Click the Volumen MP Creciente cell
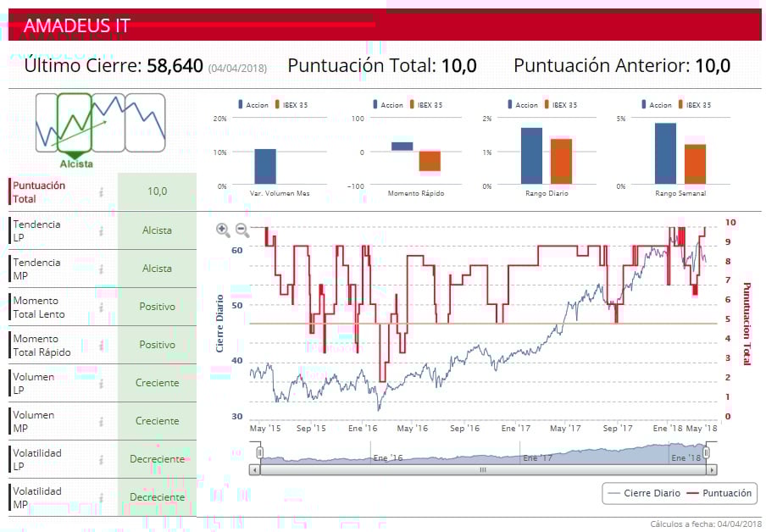Screen dimensions: 766x532 click(x=158, y=421)
